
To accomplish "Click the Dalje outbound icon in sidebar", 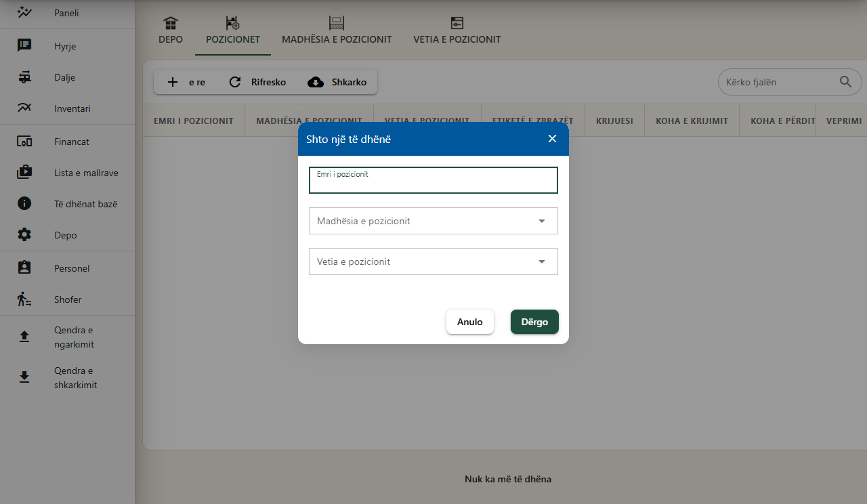I will [x=24, y=77].
